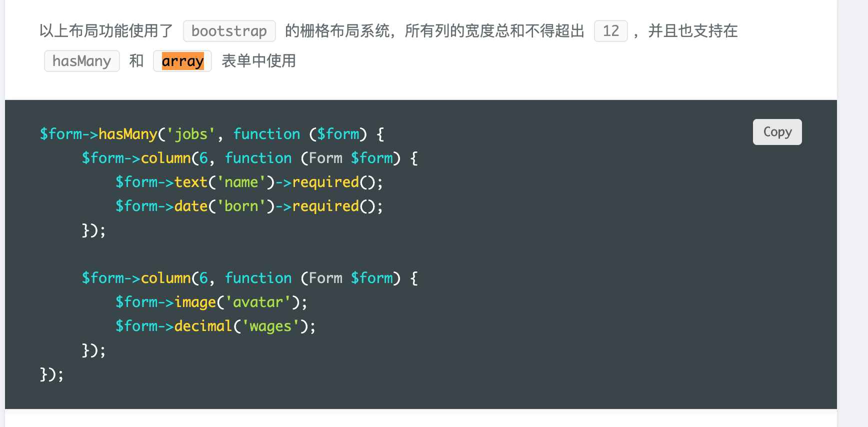Select the closing }); line of the block
Screen dimensions: 868x427
pyautogui.click(x=51, y=374)
